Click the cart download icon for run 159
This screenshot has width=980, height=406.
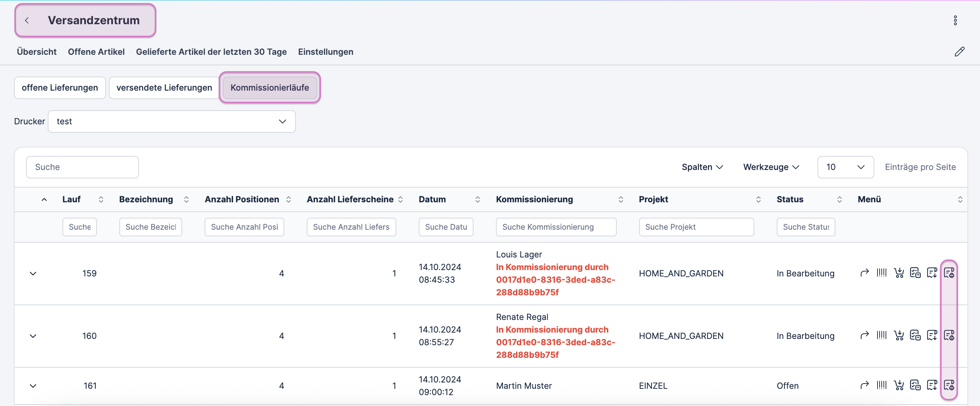click(x=899, y=273)
